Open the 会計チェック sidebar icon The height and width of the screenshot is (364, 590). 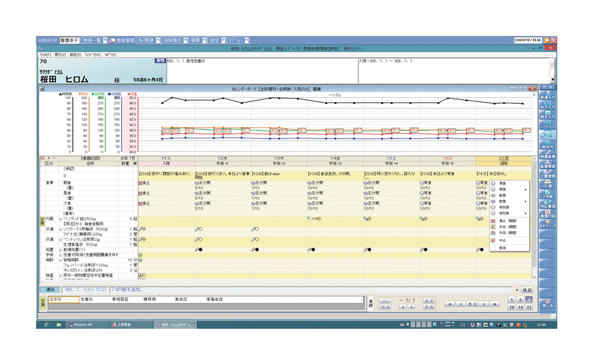click(547, 225)
